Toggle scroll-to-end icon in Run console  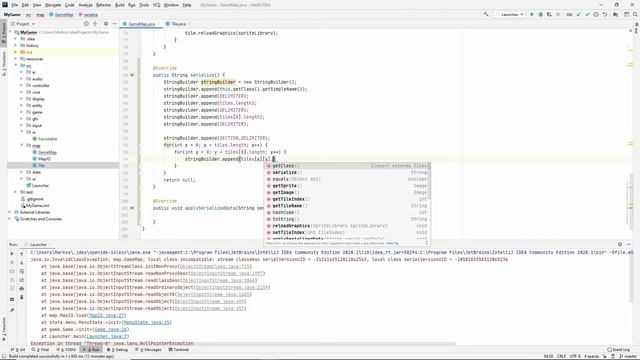coord(22,280)
